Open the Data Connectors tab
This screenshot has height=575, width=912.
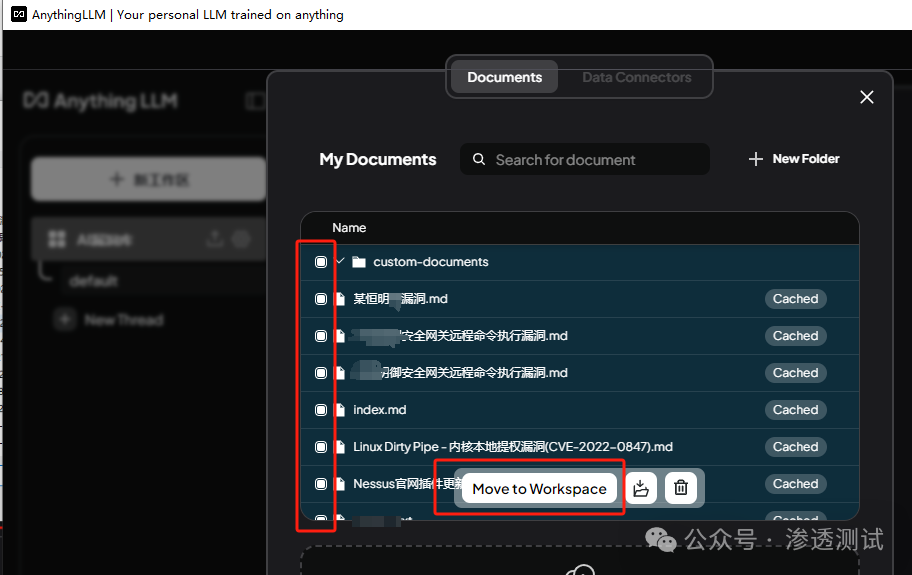click(x=636, y=77)
